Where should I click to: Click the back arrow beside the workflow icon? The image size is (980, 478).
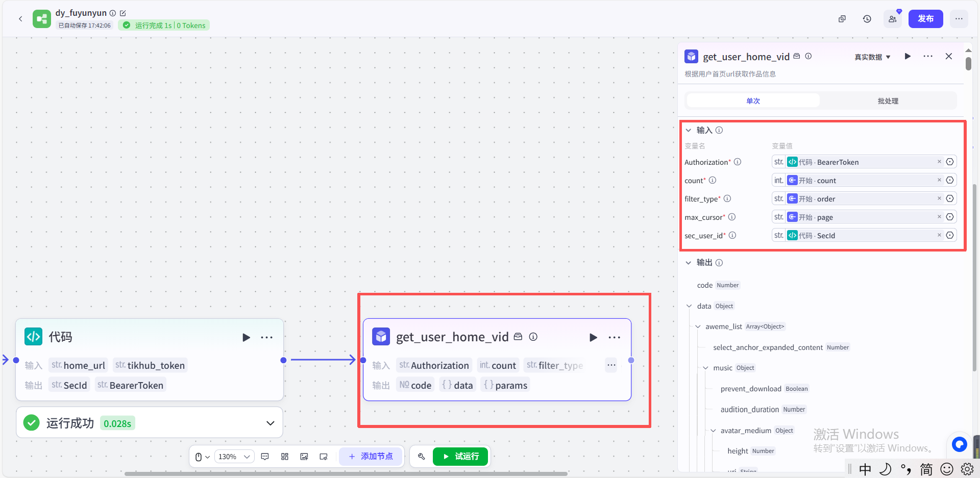pos(20,19)
